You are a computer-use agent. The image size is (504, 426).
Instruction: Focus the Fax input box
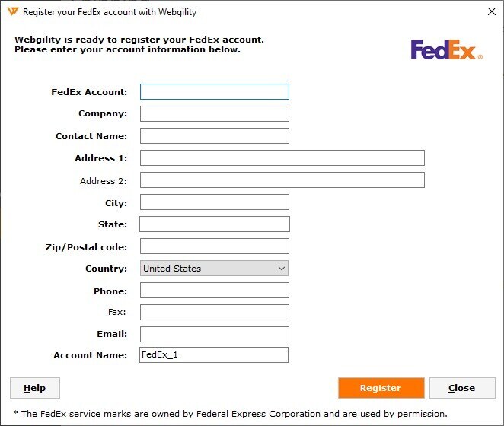[215, 312]
